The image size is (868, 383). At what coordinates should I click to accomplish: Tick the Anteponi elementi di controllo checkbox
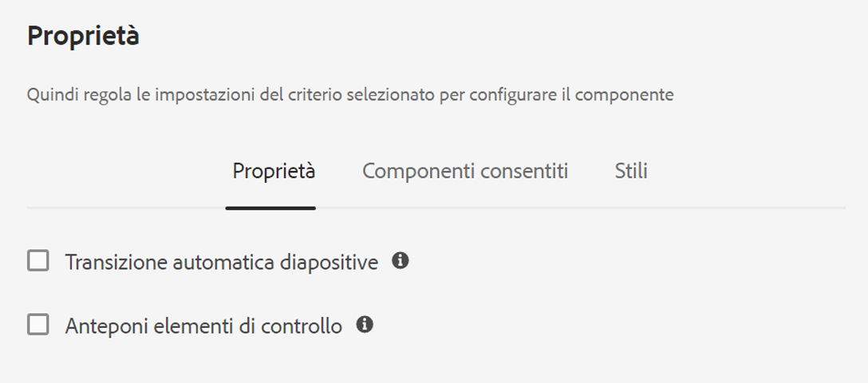[x=38, y=325]
